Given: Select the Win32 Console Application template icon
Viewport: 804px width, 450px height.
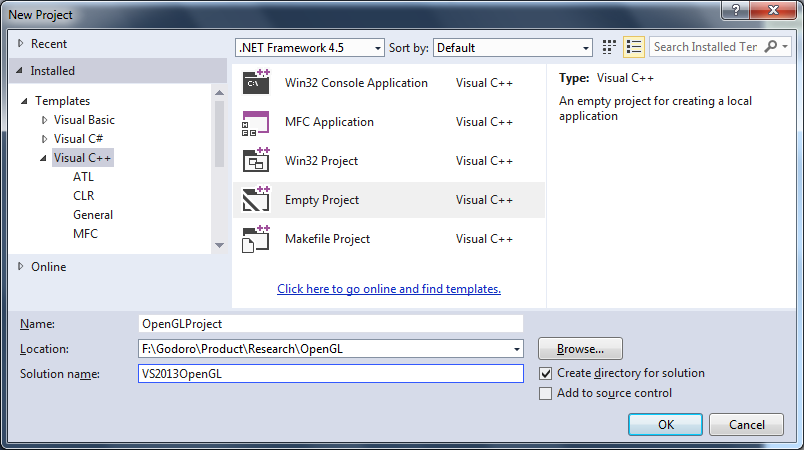Looking at the screenshot, I should (x=256, y=83).
